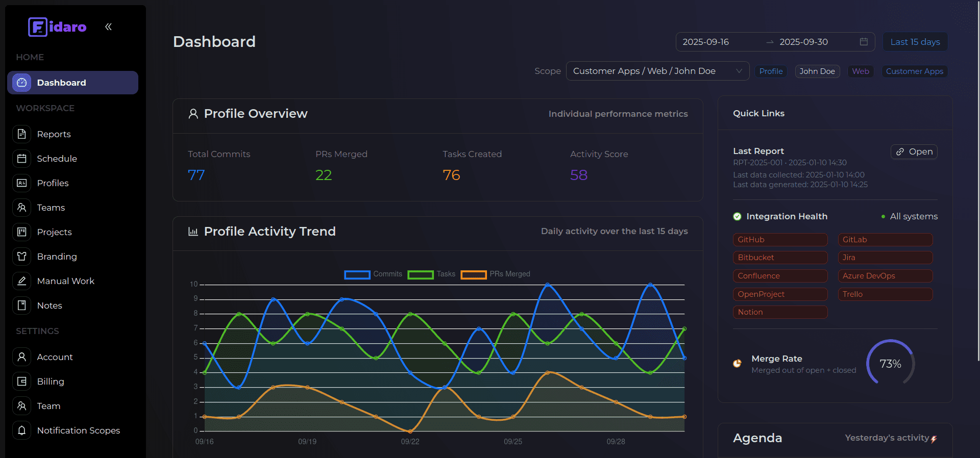Click the start date field 2025-09-16
The height and width of the screenshot is (458, 980).
point(706,42)
